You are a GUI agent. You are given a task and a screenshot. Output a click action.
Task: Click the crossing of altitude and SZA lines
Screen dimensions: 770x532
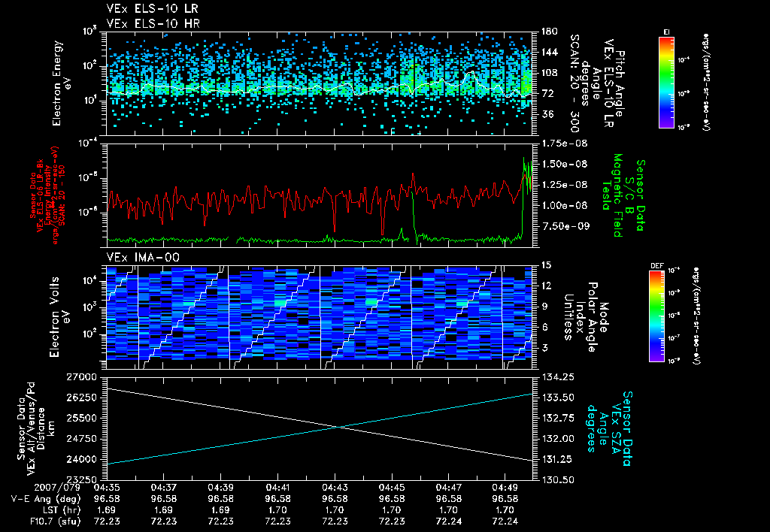click(339, 427)
